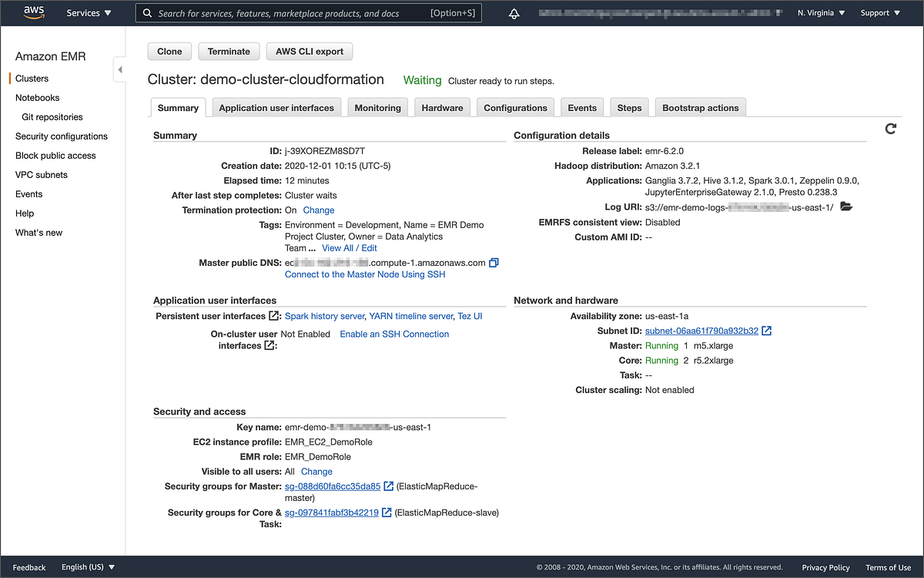Collapse the left navigation sidebar

(120, 69)
